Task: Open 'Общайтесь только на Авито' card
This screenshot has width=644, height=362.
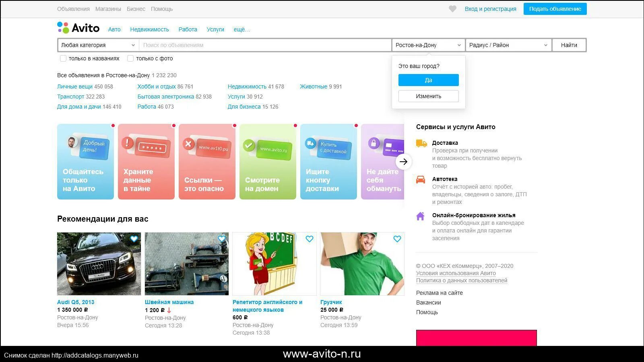Action: [x=85, y=162]
